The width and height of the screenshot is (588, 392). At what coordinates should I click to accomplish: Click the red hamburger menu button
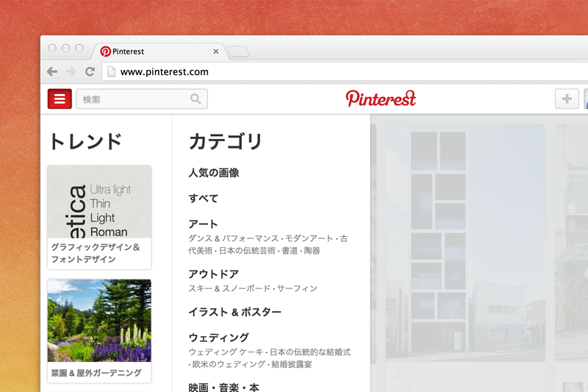(x=60, y=99)
